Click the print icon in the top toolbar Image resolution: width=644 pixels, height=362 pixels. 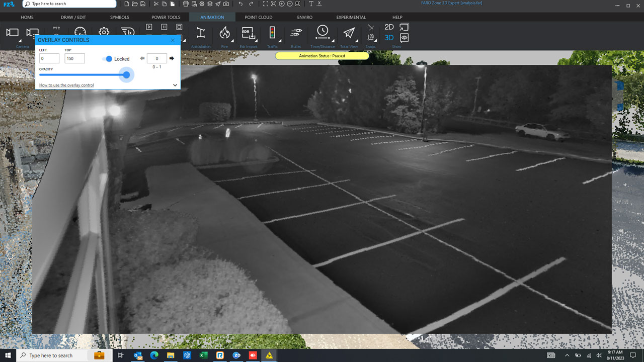click(x=186, y=4)
